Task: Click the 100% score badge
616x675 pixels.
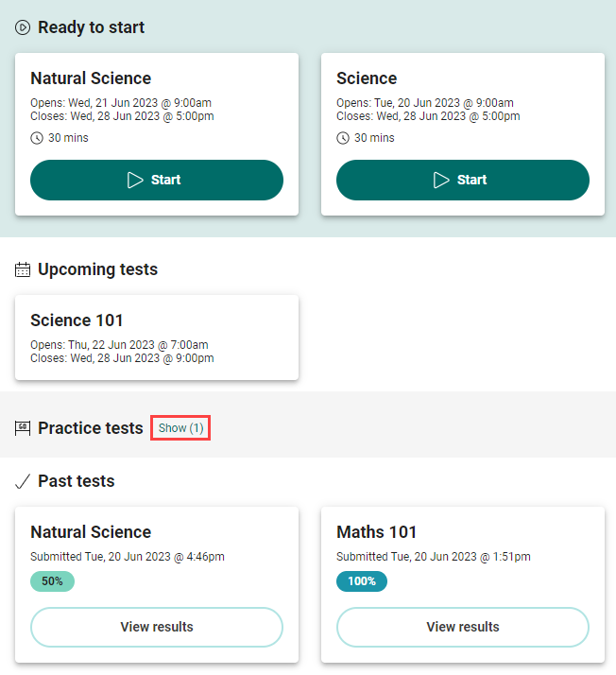Action: (362, 581)
